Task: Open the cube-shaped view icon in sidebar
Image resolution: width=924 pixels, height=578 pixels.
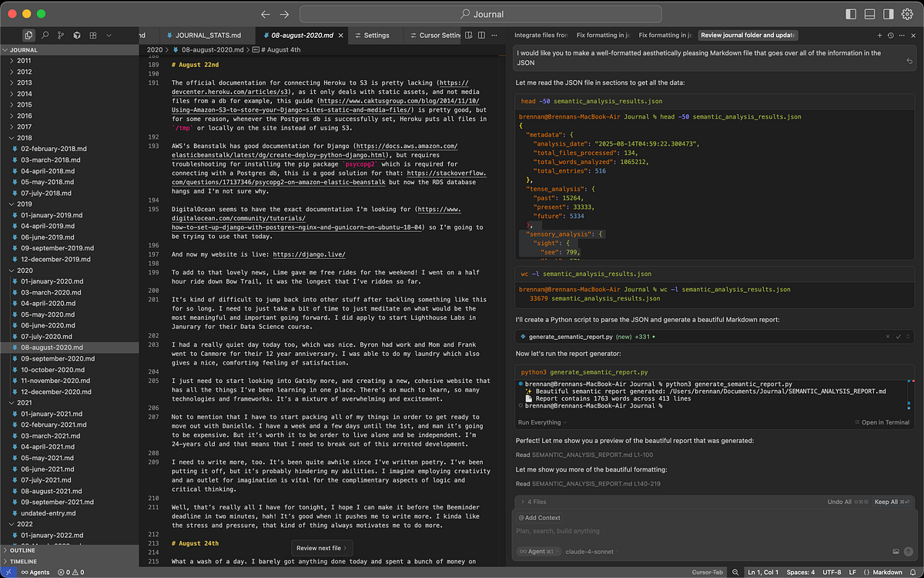Action: pyautogui.click(x=78, y=35)
